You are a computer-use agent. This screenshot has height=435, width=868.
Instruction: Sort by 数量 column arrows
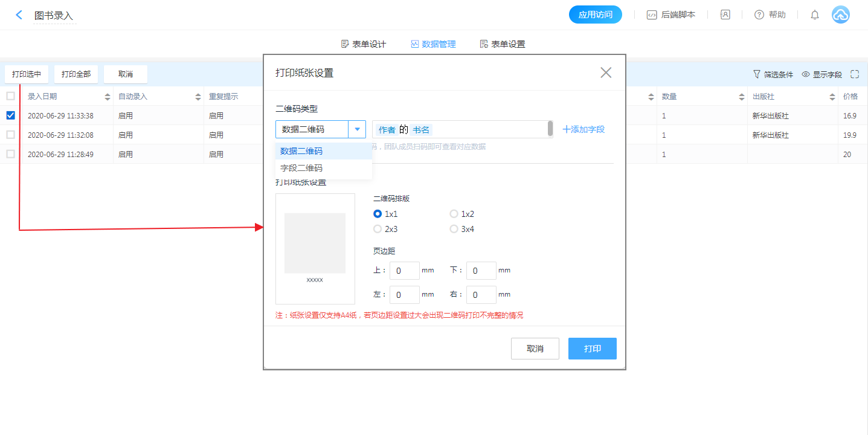742,97
